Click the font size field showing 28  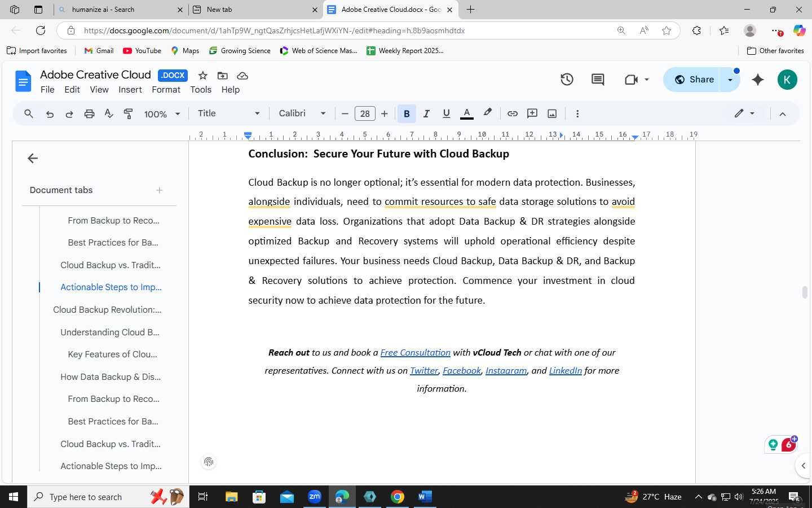pyautogui.click(x=365, y=114)
